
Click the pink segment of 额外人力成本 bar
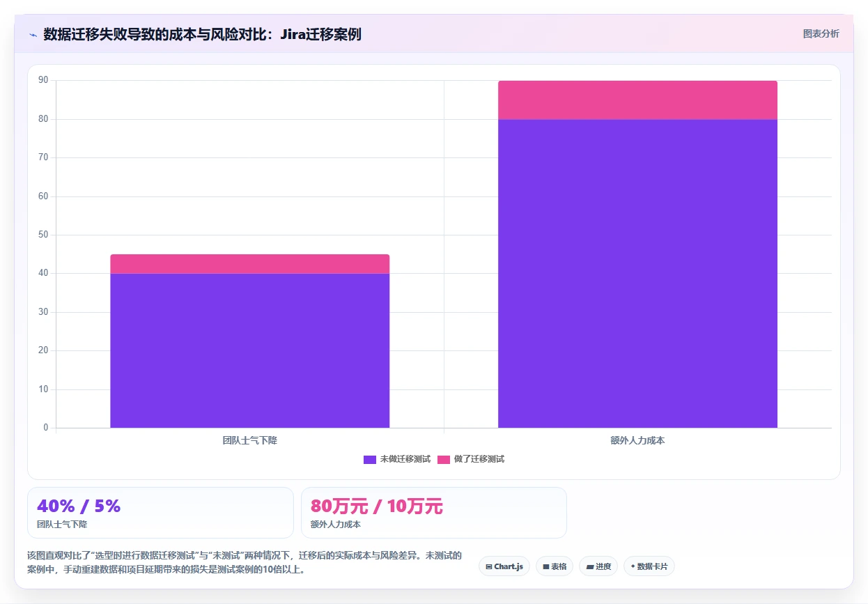pos(637,100)
